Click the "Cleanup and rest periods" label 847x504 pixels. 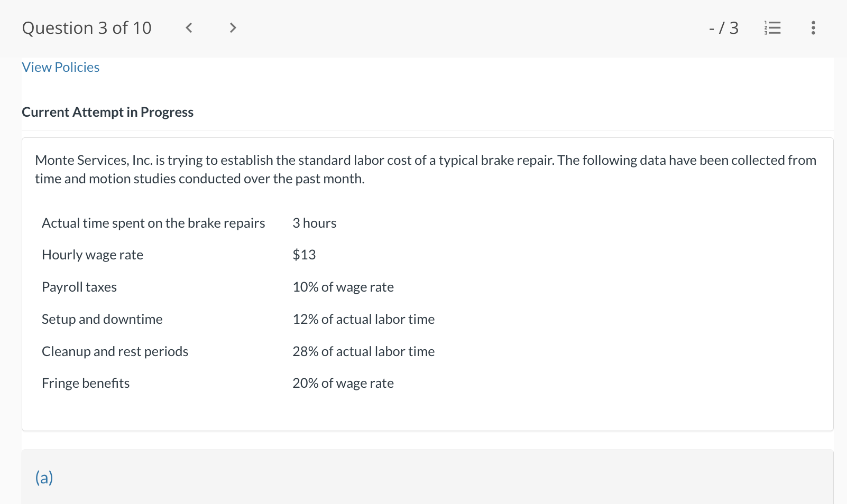point(115,351)
